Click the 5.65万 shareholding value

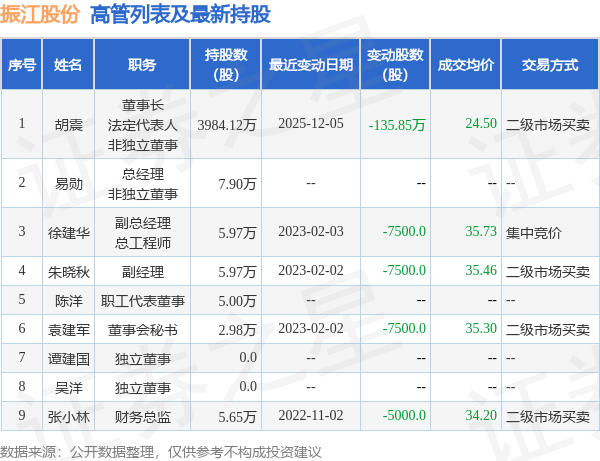pyautogui.click(x=237, y=417)
